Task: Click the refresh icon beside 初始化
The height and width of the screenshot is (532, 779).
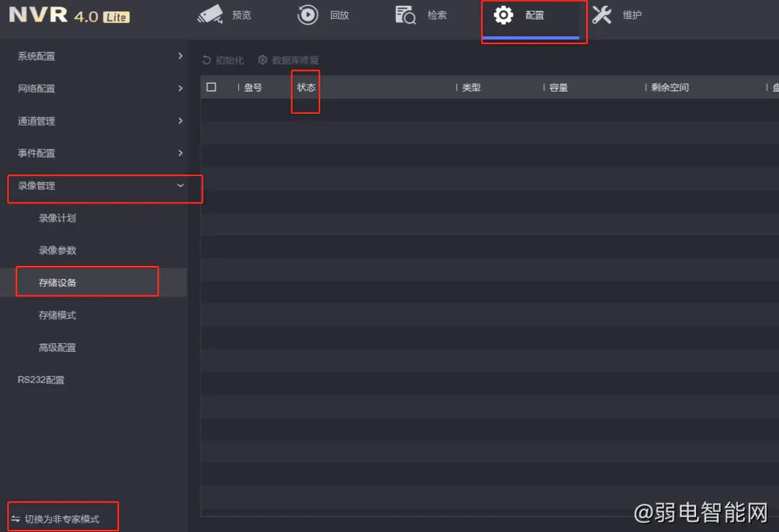Action: click(207, 60)
